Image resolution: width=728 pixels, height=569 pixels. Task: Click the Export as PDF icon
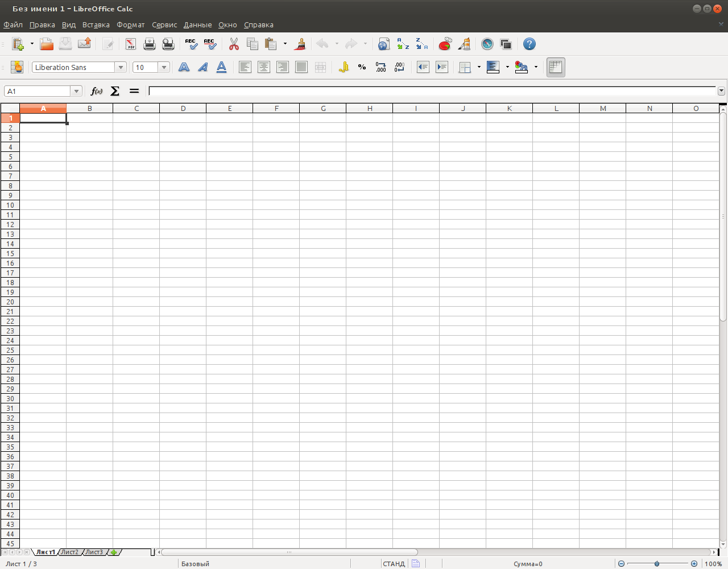click(131, 44)
